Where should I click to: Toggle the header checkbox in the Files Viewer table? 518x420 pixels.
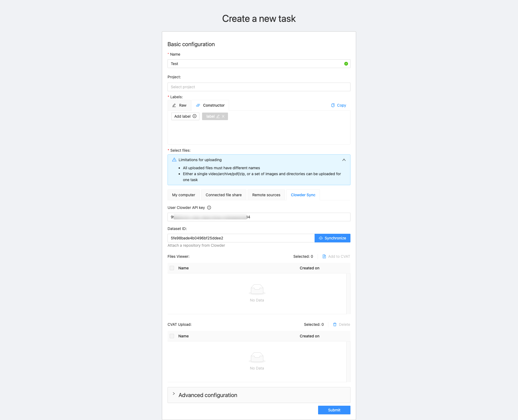pos(172,268)
